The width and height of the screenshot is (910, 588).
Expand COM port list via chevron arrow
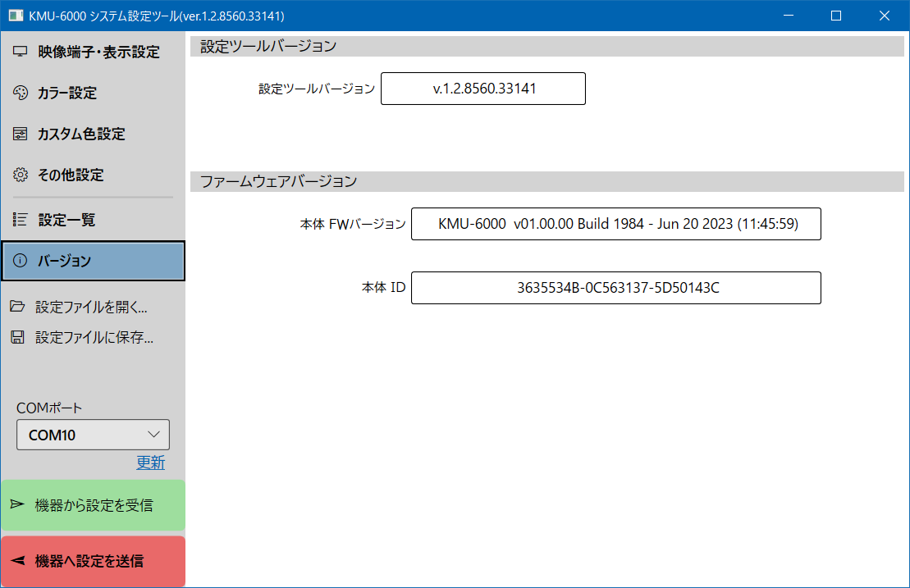(x=153, y=435)
